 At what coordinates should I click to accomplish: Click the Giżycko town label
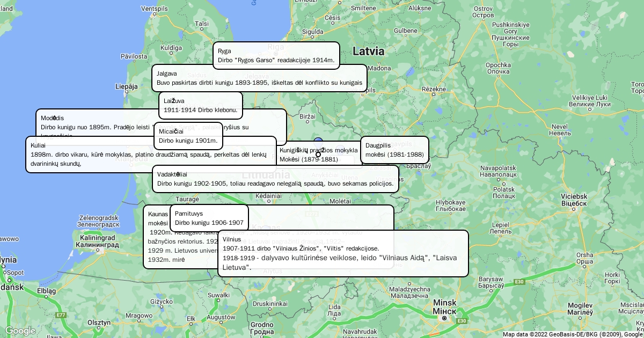(160, 302)
